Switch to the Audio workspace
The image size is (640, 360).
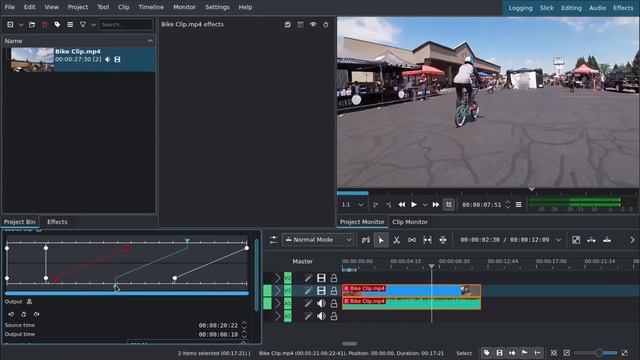[597, 8]
